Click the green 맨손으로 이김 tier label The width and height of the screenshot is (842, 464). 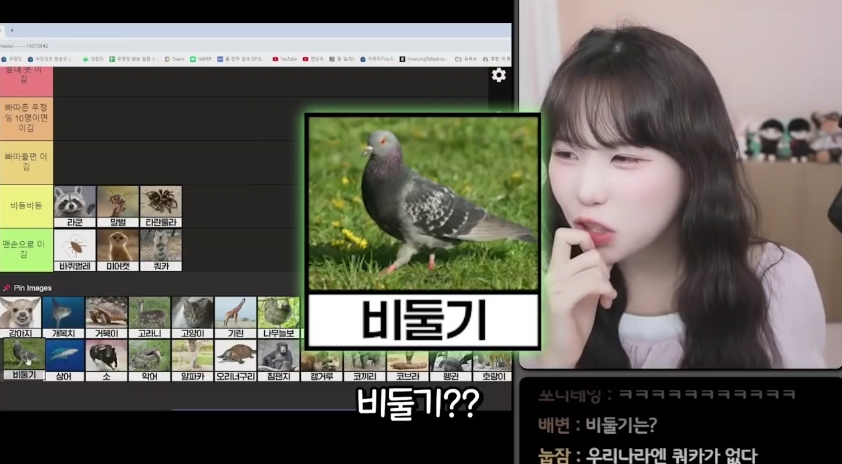pos(26,248)
